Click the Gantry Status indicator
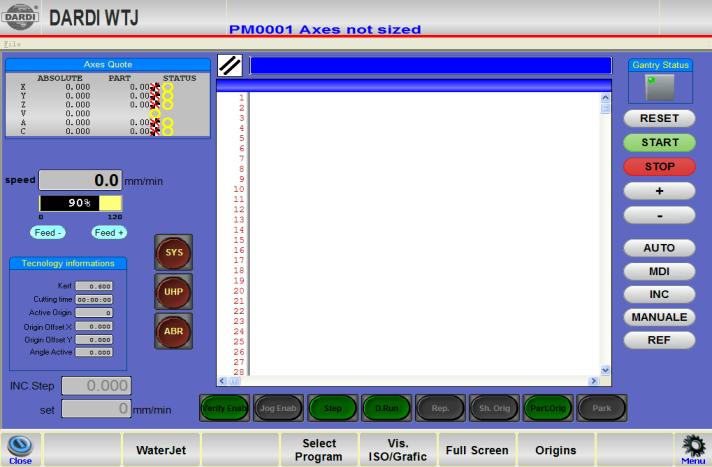This screenshot has height=467, width=712. [660, 87]
